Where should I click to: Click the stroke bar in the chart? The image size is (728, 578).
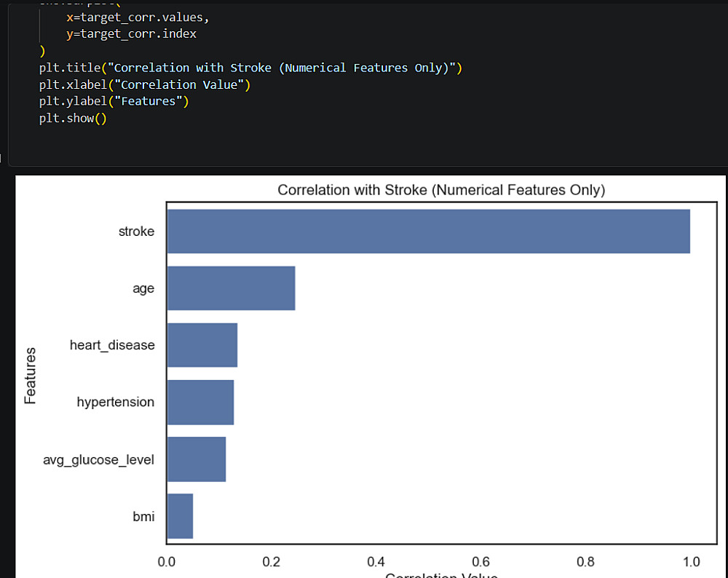coord(428,231)
